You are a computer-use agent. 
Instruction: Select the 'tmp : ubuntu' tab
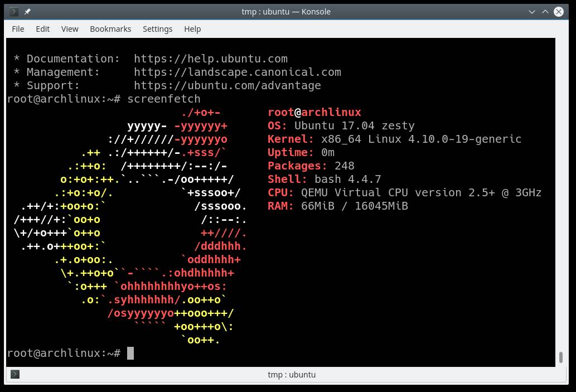[x=292, y=374]
